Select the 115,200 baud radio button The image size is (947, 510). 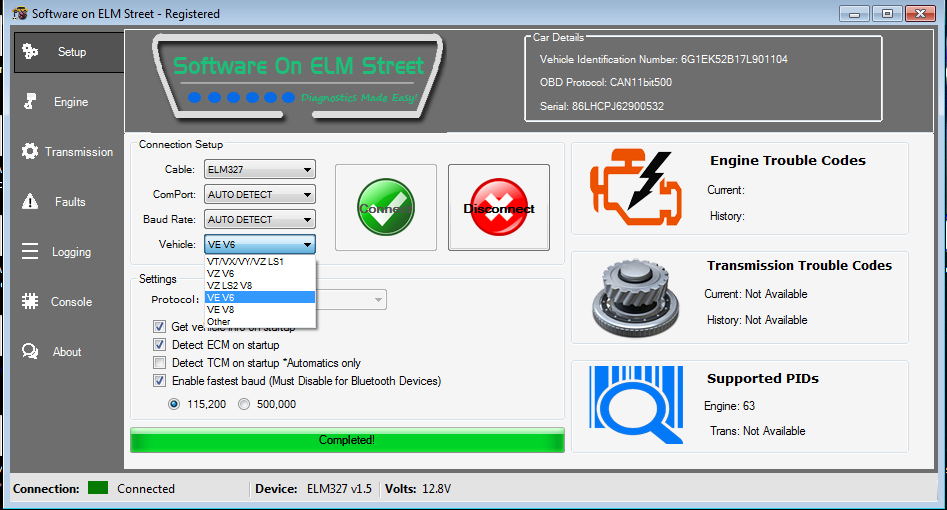(x=174, y=404)
